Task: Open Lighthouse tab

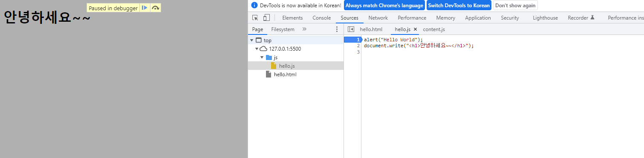Action: tap(545, 18)
